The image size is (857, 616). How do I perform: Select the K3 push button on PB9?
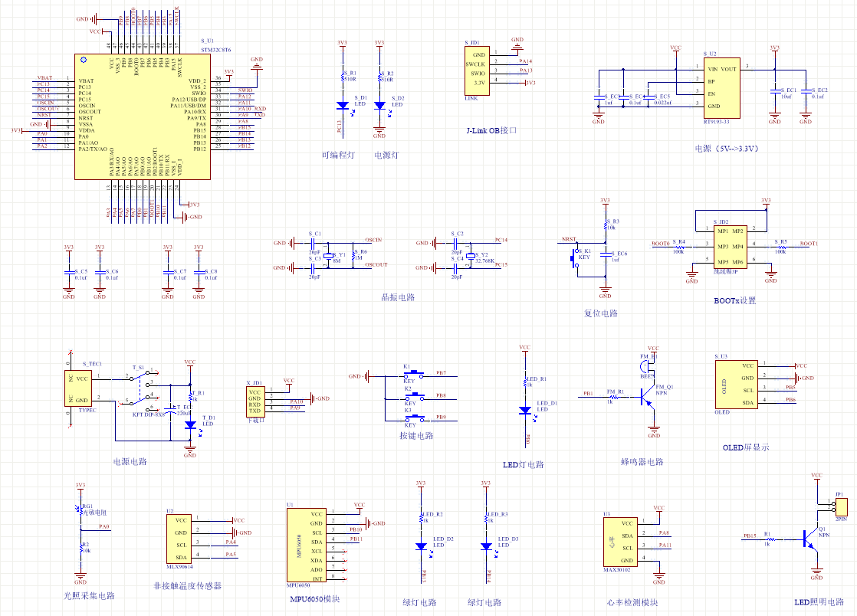[414, 418]
